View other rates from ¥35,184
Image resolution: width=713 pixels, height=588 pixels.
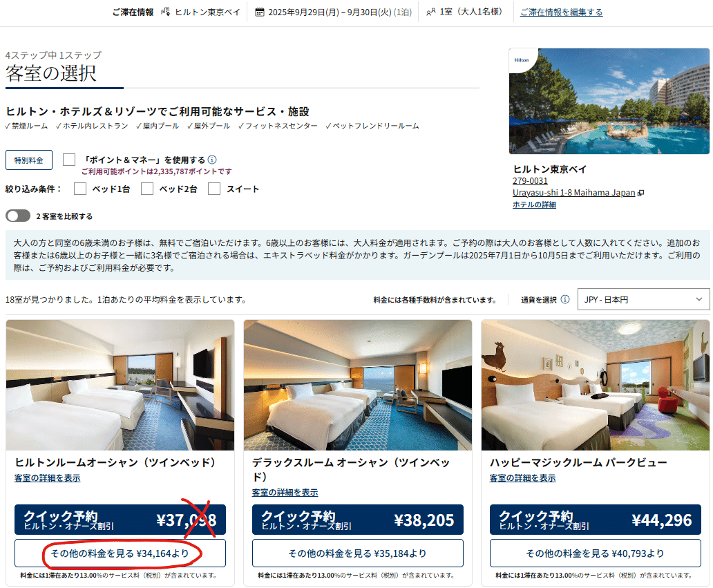pyautogui.click(x=358, y=553)
